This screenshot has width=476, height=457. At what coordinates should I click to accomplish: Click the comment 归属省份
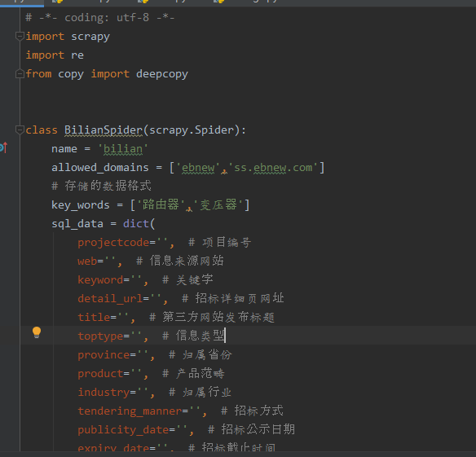coord(201,355)
